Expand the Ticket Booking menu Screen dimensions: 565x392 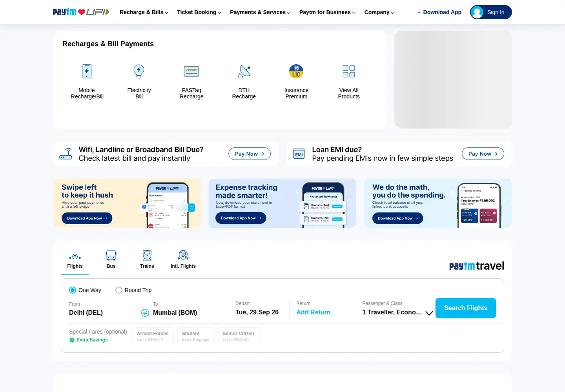tap(199, 12)
